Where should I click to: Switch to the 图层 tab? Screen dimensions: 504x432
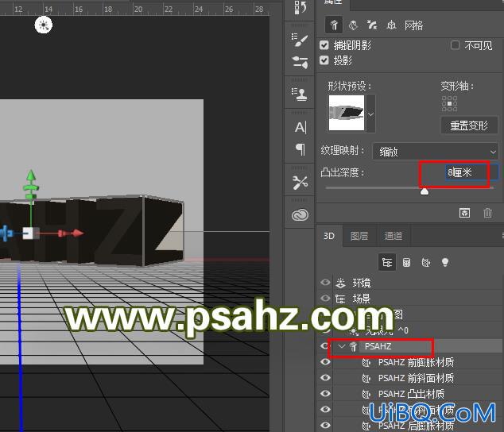click(x=359, y=236)
